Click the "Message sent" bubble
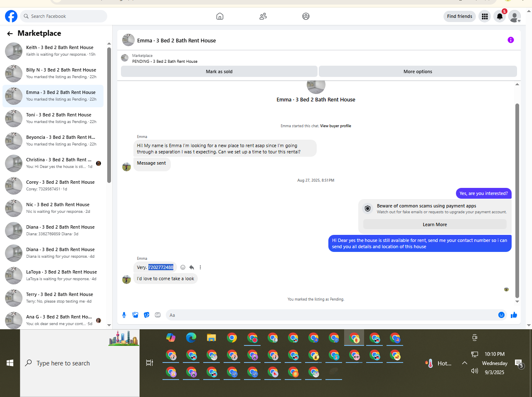532x397 pixels. coord(152,163)
